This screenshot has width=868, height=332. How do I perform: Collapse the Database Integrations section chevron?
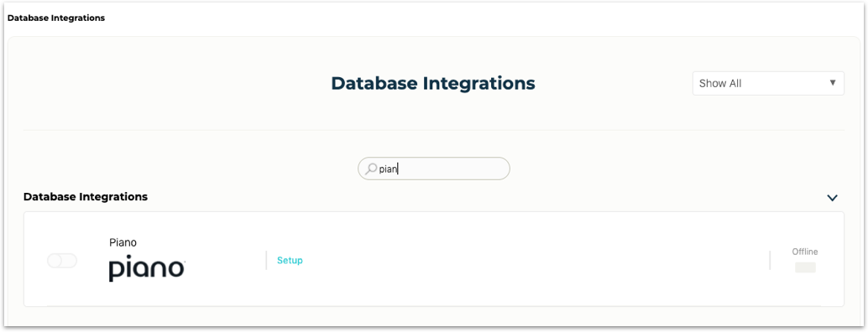coord(832,197)
